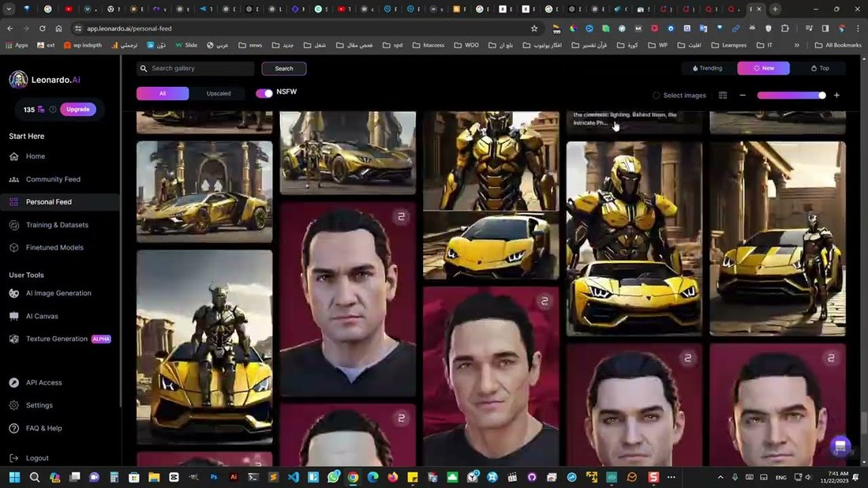This screenshot has height=488, width=868.
Task: Click the Leonardo.Ai logo
Action: pyautogui.click(x=45, y=80)
